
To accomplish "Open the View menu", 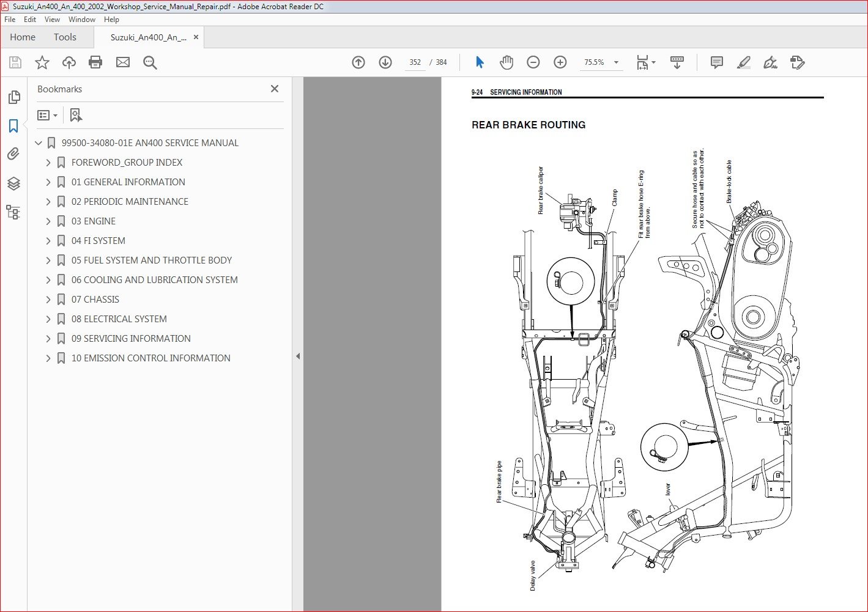I will (x=53, y=20).
